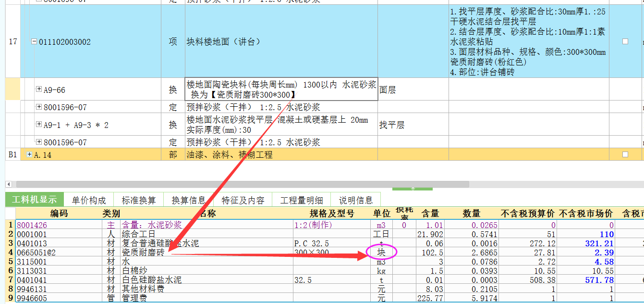Viewport: 644px width, 304px height.
Task: Open the 标准换算 tab
Action: click(x=139, y=200)
